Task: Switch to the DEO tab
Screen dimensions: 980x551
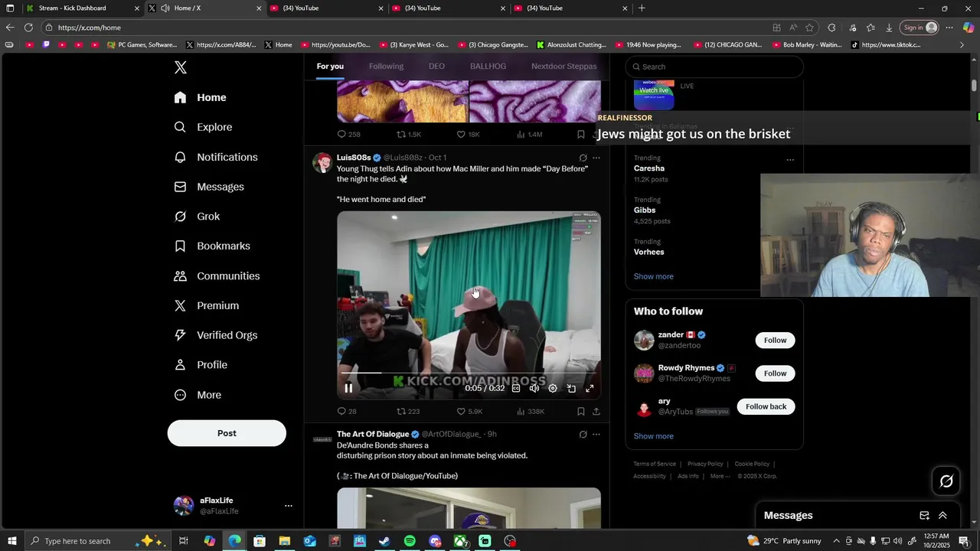Action: coord(436,67)
